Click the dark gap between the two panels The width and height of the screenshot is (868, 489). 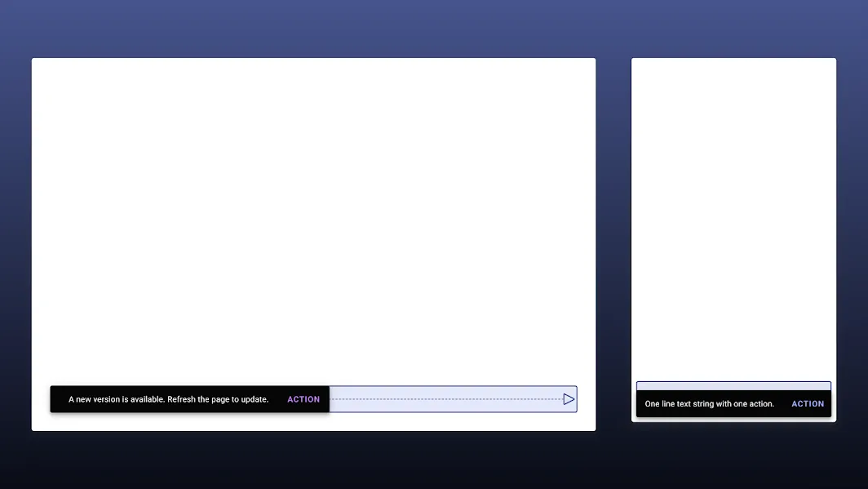(x=613, y=245)
